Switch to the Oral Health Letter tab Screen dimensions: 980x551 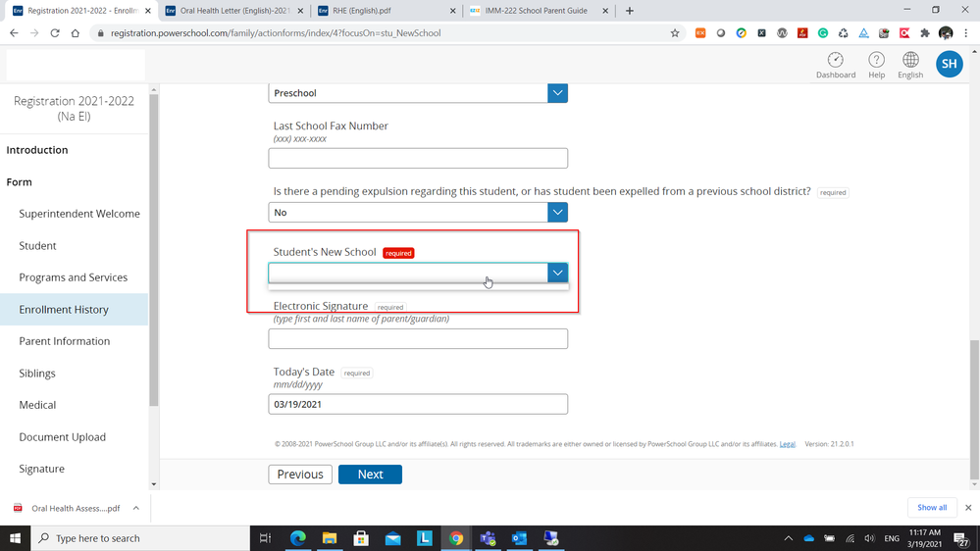(x=233, y=11)
